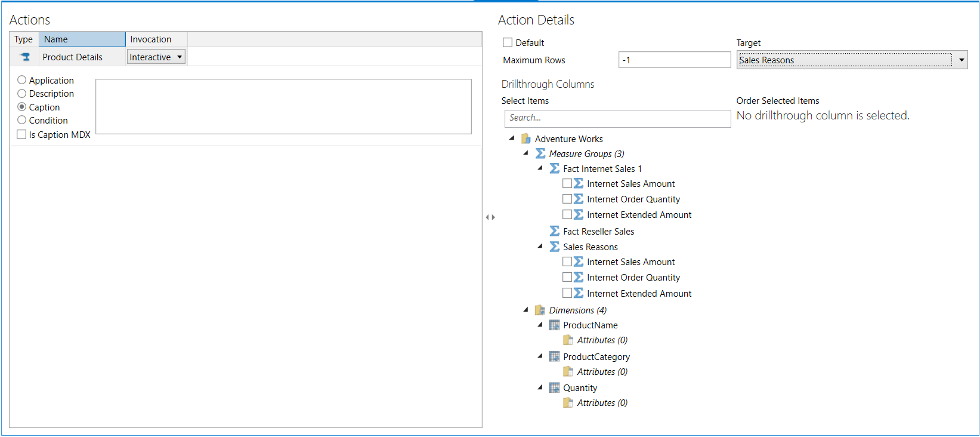Click the Search drillthrough items field

617,118
